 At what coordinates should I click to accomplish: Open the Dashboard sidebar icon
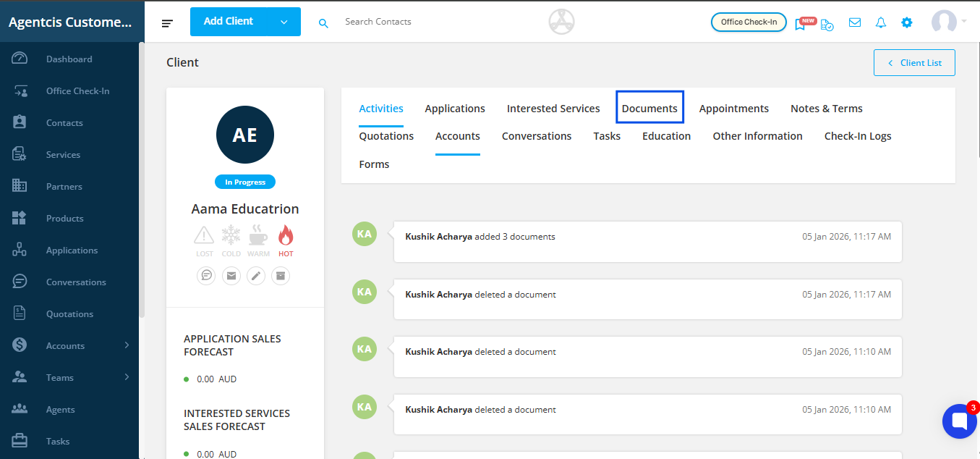click(x=20, y=59)
